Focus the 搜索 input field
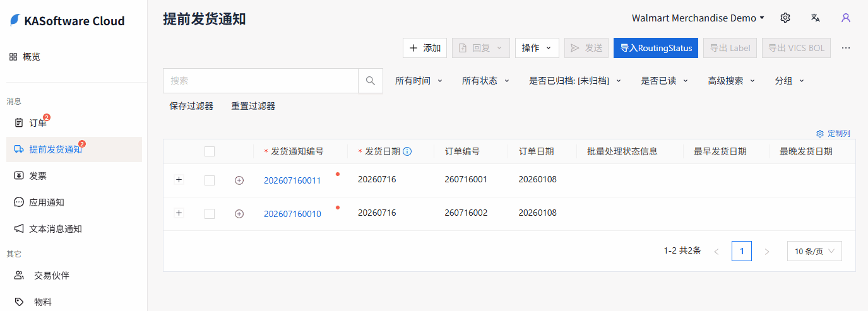 tap(261, 81)
